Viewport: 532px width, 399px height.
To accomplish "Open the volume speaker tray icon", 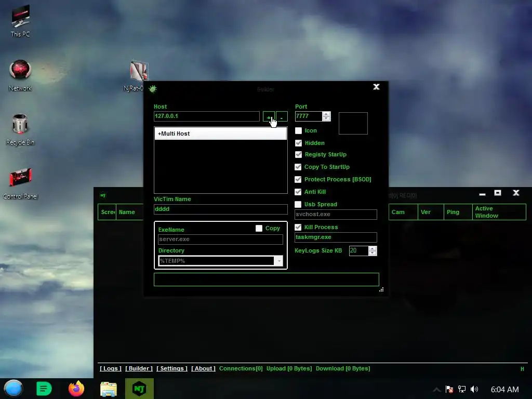I will [474, 389].
